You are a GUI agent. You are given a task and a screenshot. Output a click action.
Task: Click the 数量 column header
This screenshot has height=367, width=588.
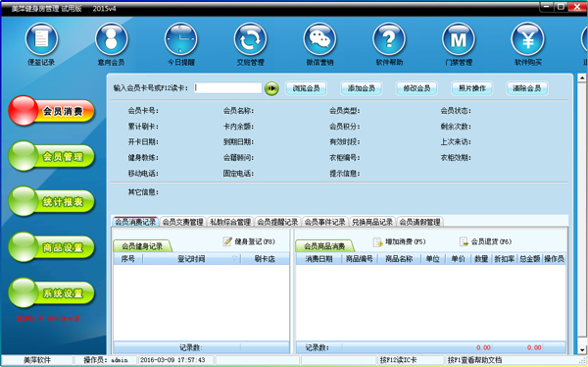[481, 259]
